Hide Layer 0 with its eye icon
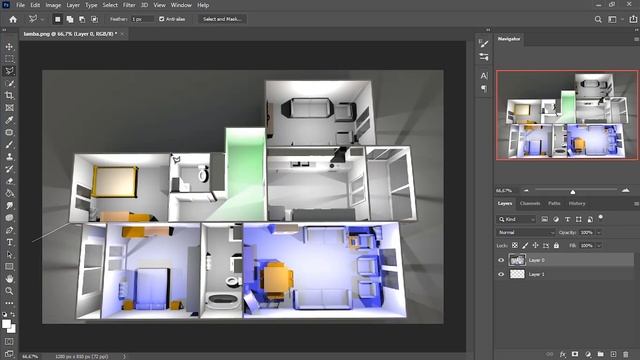This screenshot has height=360, width=640. (501, 260)
